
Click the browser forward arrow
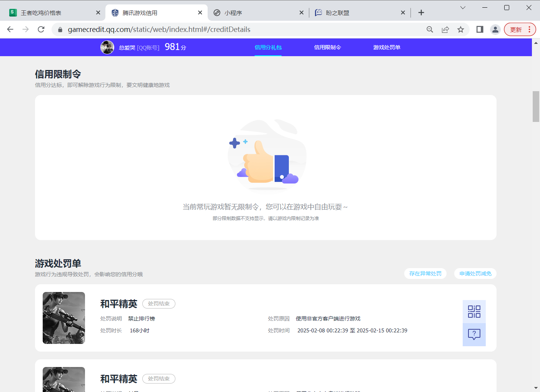26,29
